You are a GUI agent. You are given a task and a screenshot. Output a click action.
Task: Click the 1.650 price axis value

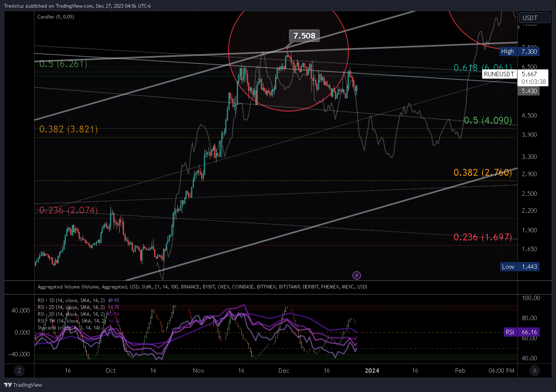[x=529, y=249]
